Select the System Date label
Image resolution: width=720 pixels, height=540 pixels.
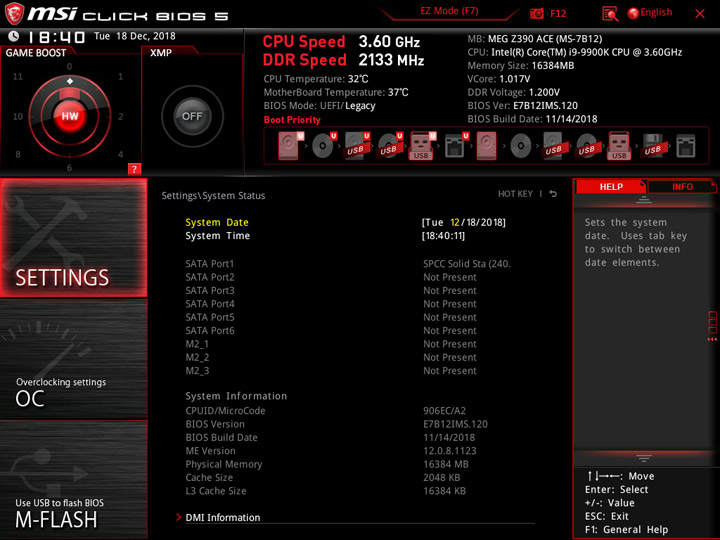click(x=217, y=222)
